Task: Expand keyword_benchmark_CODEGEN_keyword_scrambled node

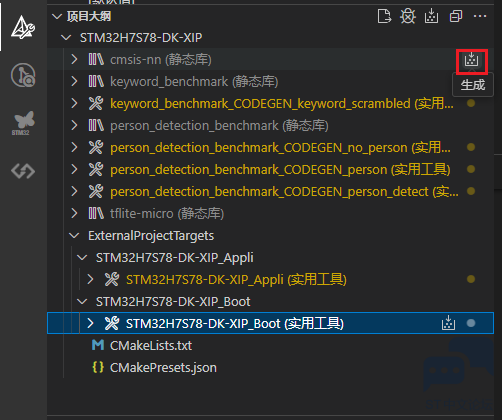Action: [x=74, y=103]
